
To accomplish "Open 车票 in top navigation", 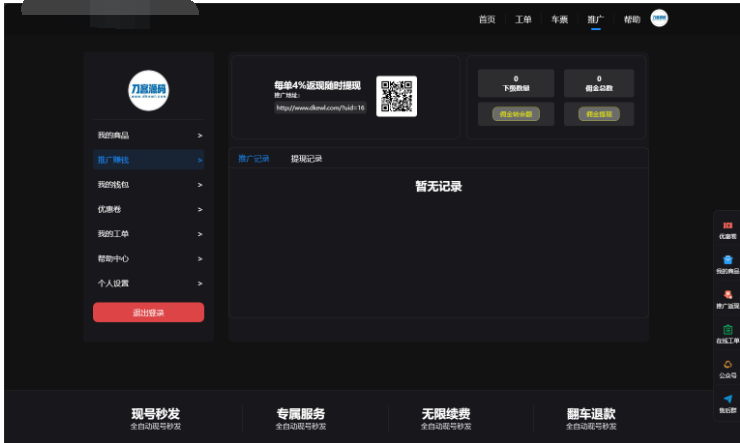I will pos(559,19).
